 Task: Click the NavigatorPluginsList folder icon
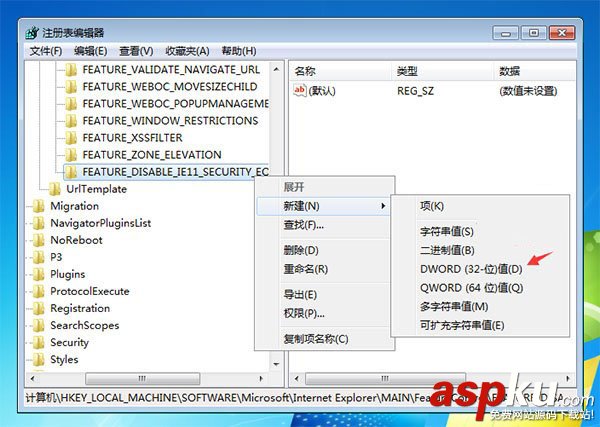point(39,223)
